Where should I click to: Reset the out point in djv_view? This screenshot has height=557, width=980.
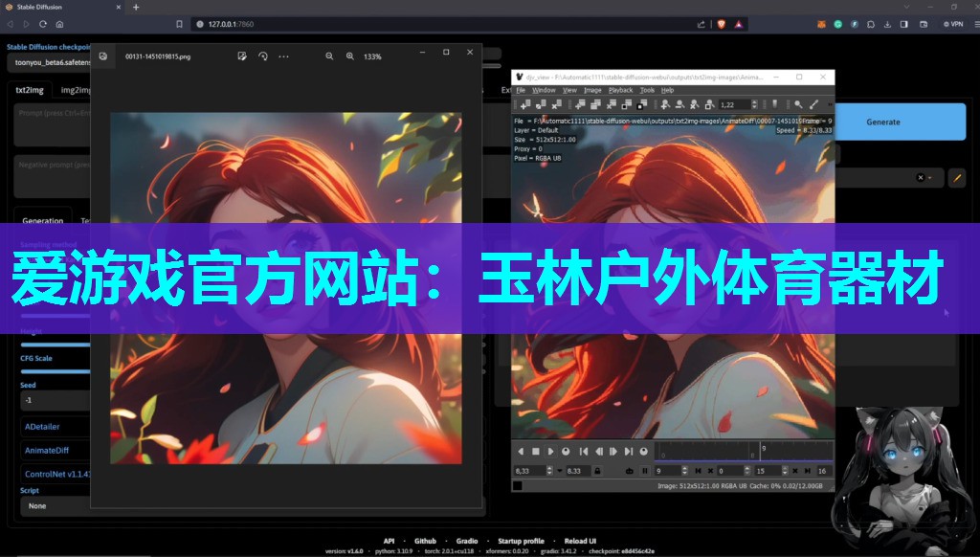pyautogui.click(x=795, y=471)
